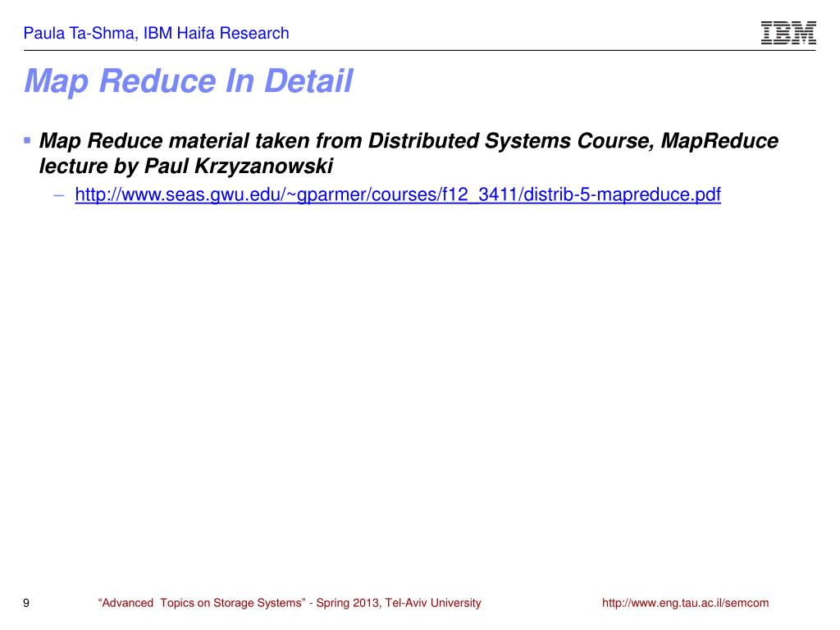This screenshot has height=630, width=840.
Task: Click the eng.tau.ac.il/semcom footer URL
Action: click(685, 603)
